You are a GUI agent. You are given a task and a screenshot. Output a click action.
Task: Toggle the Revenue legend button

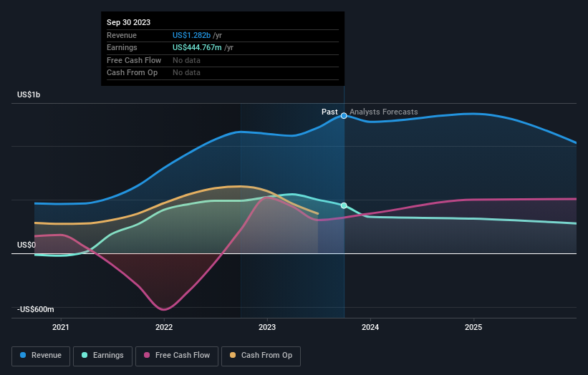point(41,356)
